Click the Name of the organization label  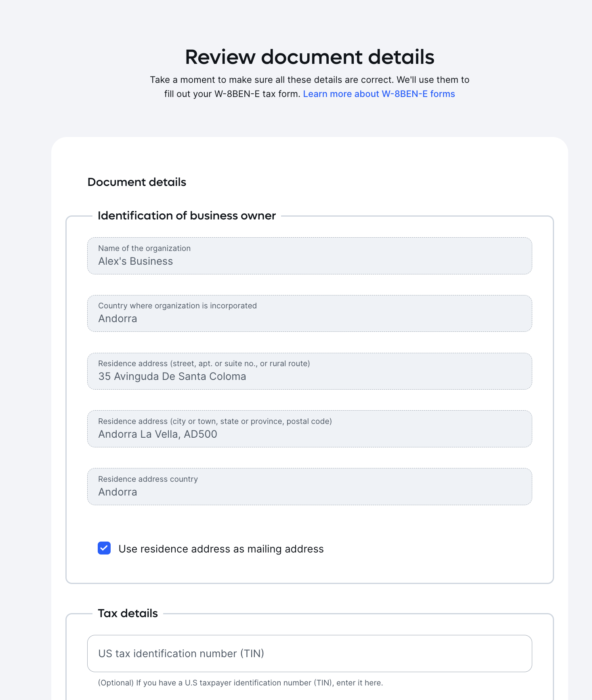tap(144, 248)
